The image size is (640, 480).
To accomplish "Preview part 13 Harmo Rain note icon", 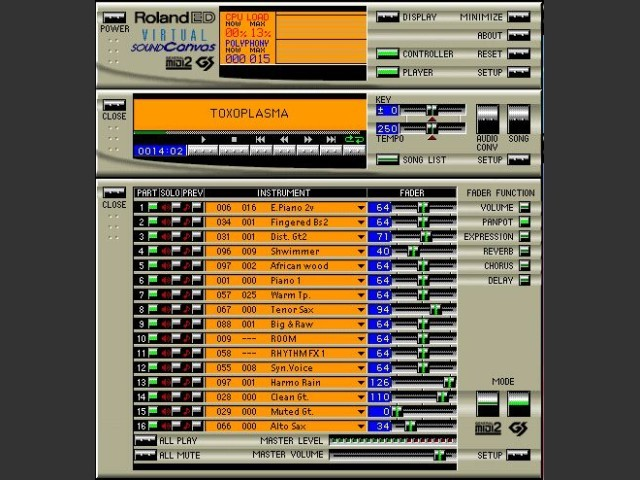I will point(187,382).
